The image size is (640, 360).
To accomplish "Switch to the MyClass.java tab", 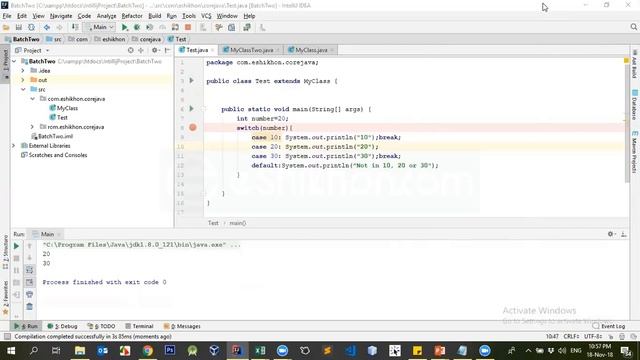I will tap(311, 50).
